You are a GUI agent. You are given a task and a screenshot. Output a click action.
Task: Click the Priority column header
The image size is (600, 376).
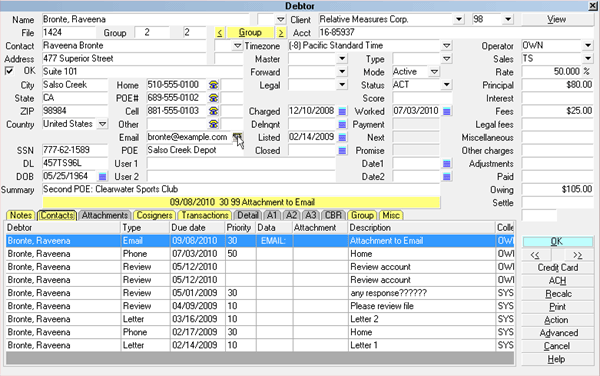tap(240, 228)
